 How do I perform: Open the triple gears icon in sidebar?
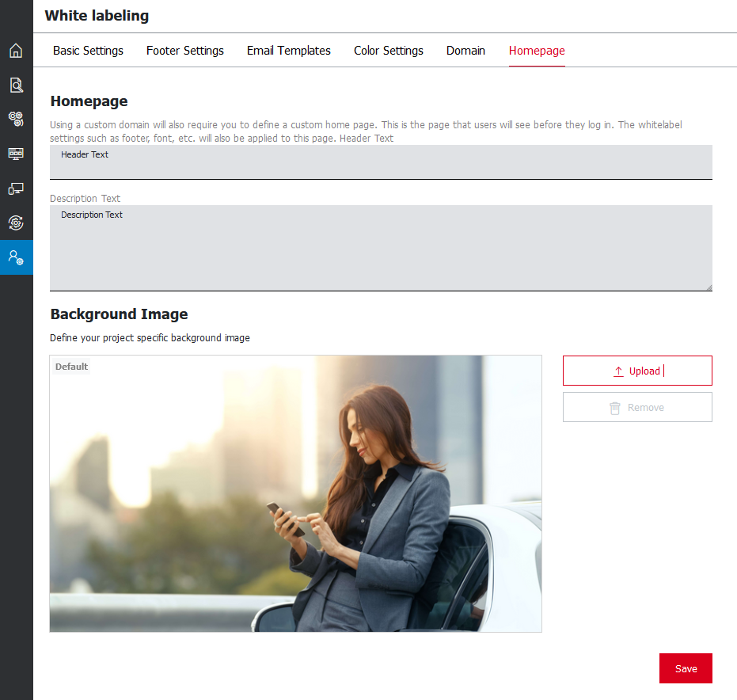coord(16,120)
